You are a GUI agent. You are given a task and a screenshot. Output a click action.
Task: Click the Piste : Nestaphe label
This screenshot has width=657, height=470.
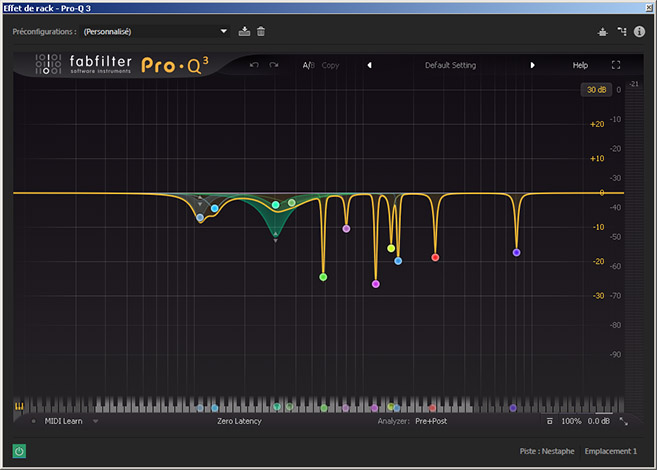[547, 451]
